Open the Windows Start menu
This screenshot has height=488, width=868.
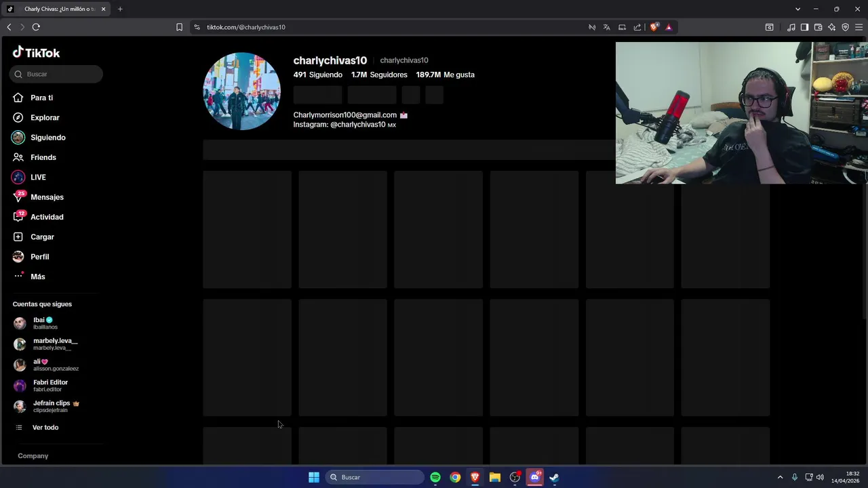click(x=314, y=477)
